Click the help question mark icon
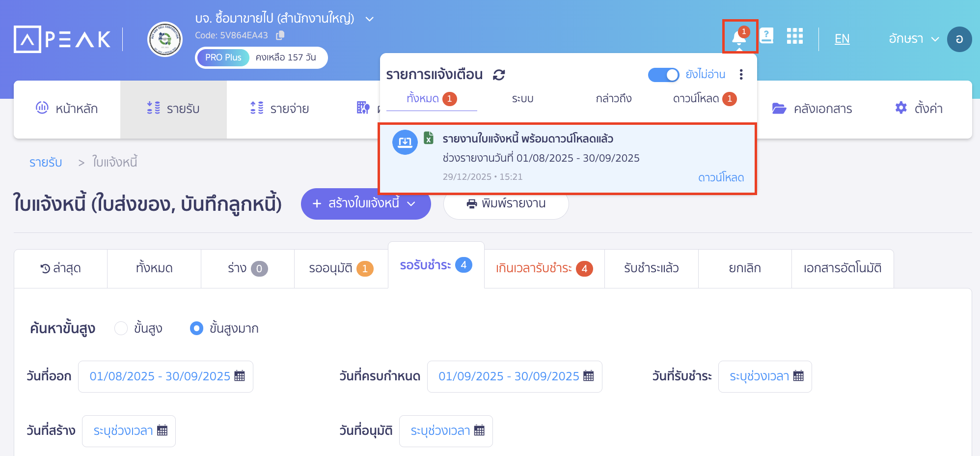The height and width of the screenshot is (456, 980). (x=766, y=35)
